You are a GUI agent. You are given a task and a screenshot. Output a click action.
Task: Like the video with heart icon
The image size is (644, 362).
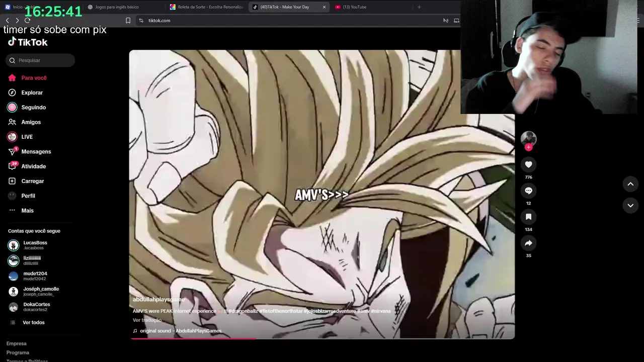click(x=528, y=164)
